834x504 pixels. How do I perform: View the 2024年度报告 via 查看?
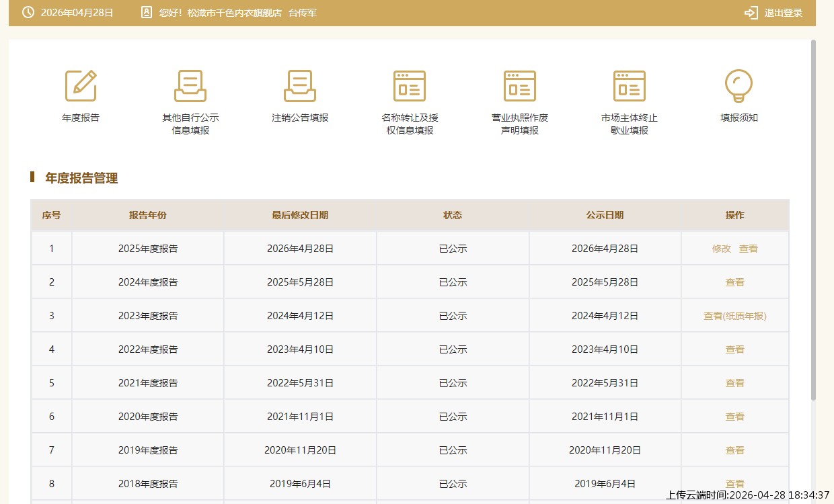734,282
